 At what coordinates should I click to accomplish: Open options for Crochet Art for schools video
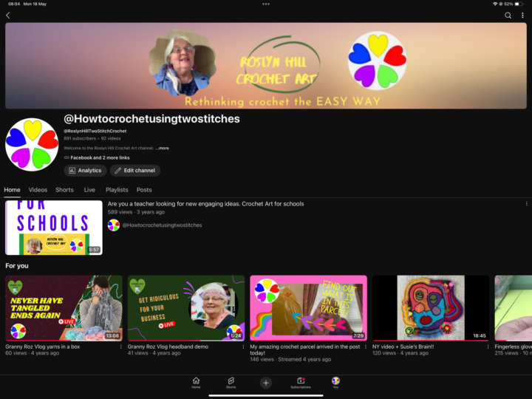(526, 204)
